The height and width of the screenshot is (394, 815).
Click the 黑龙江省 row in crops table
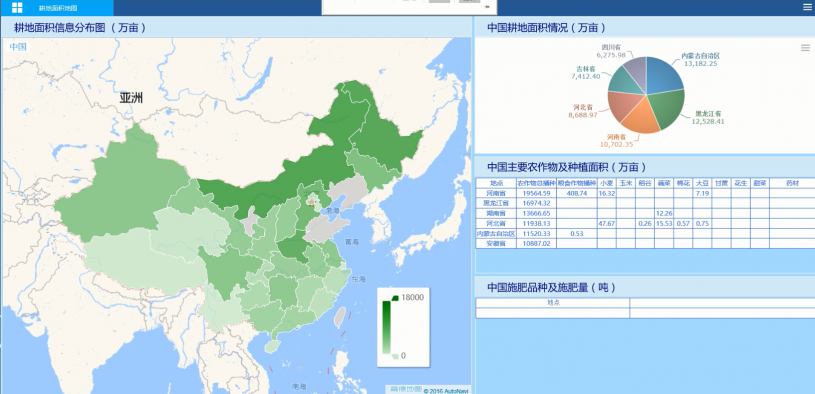click(646, 203)
